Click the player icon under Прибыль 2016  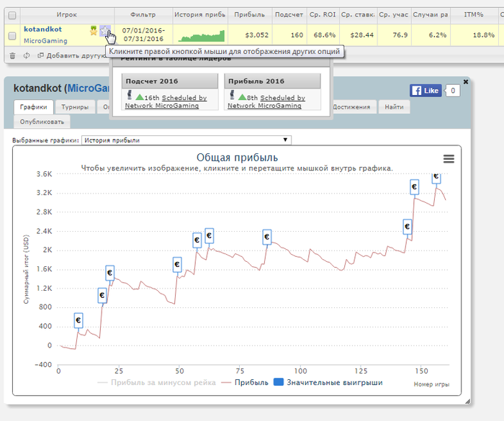(x=232, y=95)
